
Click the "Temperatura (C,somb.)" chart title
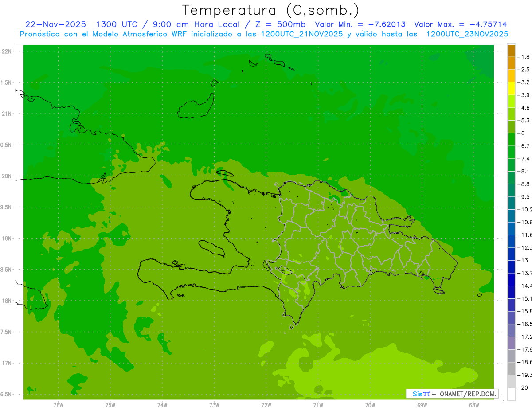coord(271,10)
